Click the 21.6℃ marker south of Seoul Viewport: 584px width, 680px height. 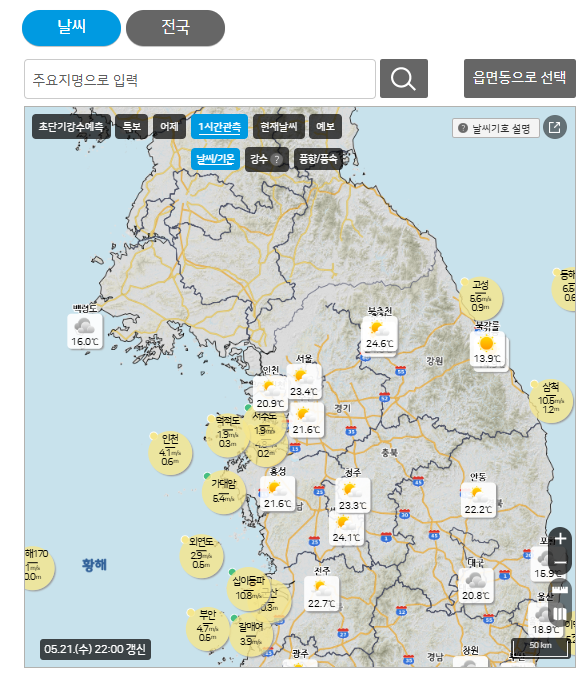coord(307,420)
